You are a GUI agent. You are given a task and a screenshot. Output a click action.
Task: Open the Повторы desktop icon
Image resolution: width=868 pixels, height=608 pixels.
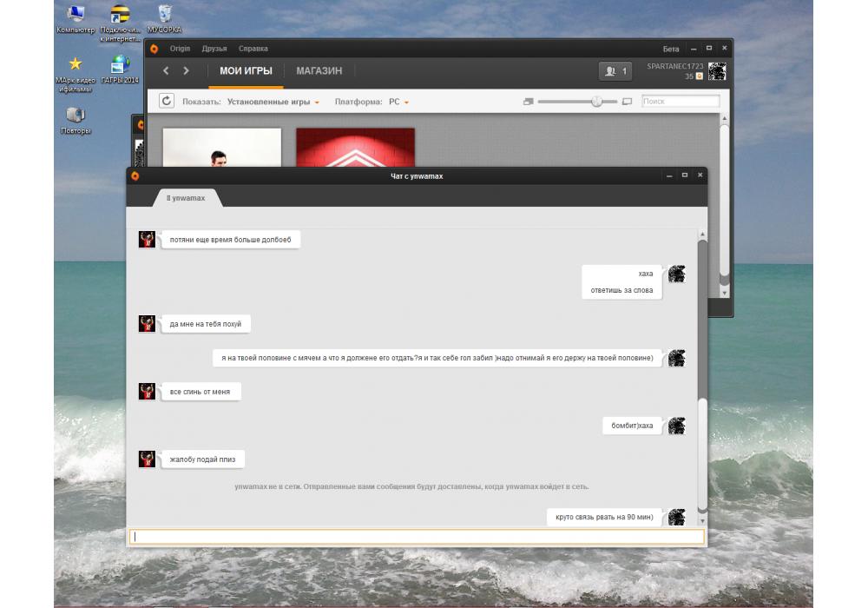point(76,120)
